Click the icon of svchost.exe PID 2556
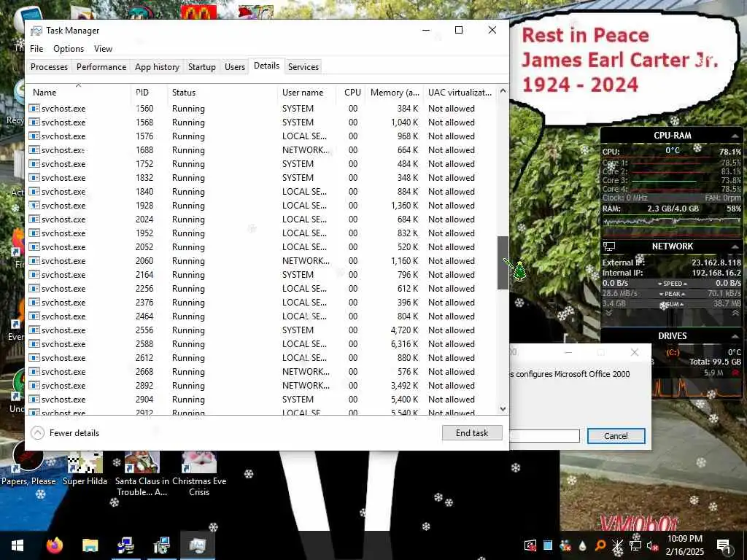 click(x=34, y=330)
